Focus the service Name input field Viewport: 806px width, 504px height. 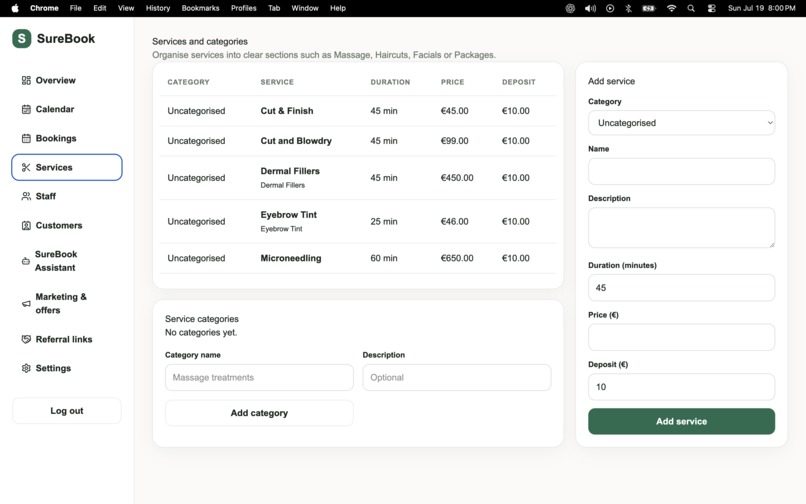point(681,171)
